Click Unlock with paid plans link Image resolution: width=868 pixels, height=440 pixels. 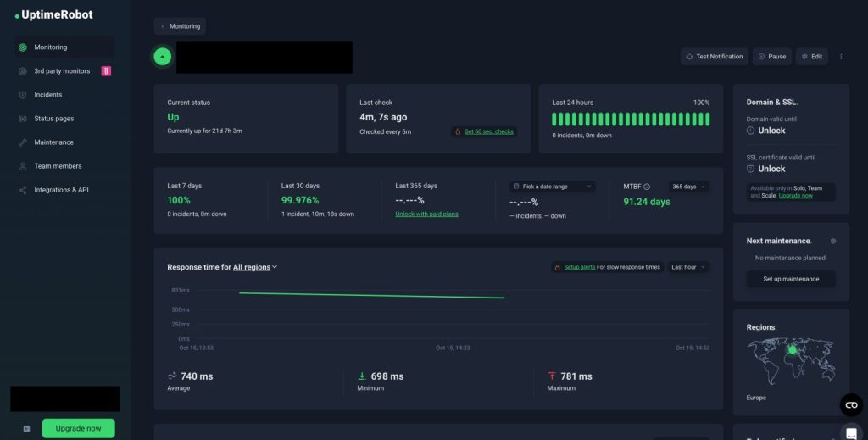427,214
